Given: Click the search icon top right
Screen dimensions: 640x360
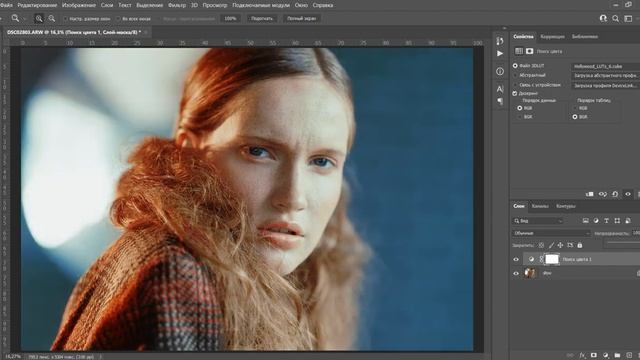Looking at the screenshot, I should [x=616, y=18].
